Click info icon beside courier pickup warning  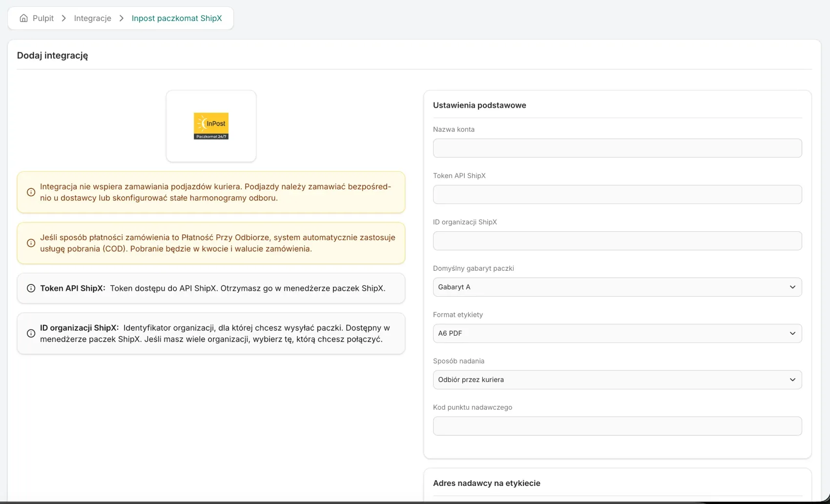31,192
